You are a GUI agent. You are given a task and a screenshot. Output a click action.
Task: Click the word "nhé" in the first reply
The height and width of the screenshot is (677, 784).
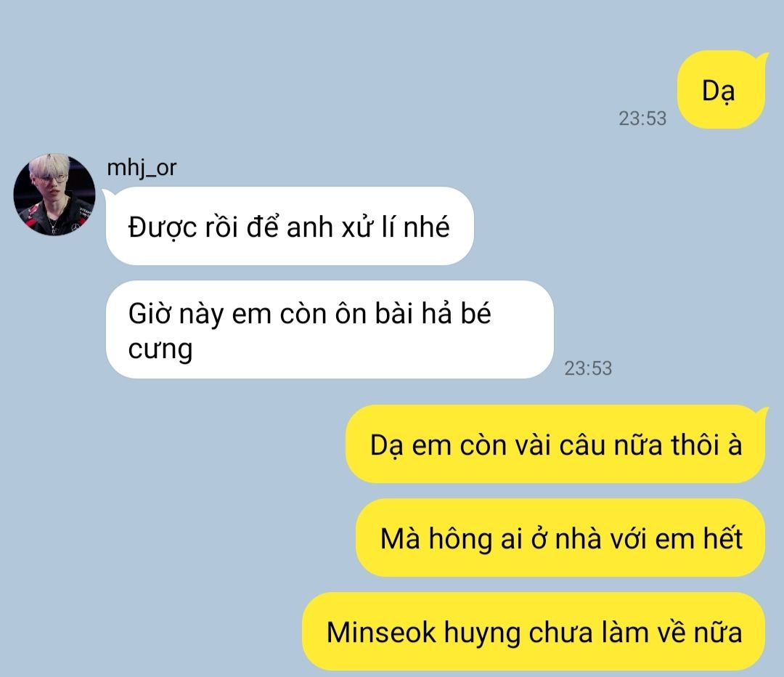427,227
